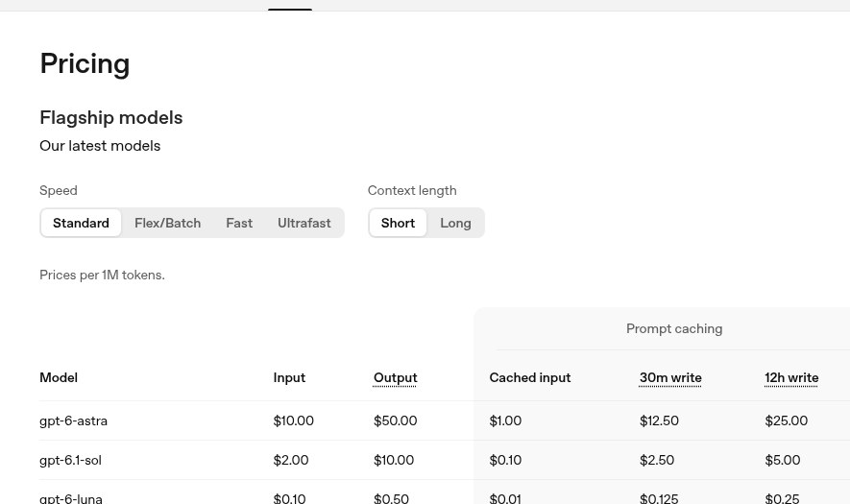Click the gpt-6-astra model name
The height and width of the screenshot is (504, 850).
(x=73, y=420)
